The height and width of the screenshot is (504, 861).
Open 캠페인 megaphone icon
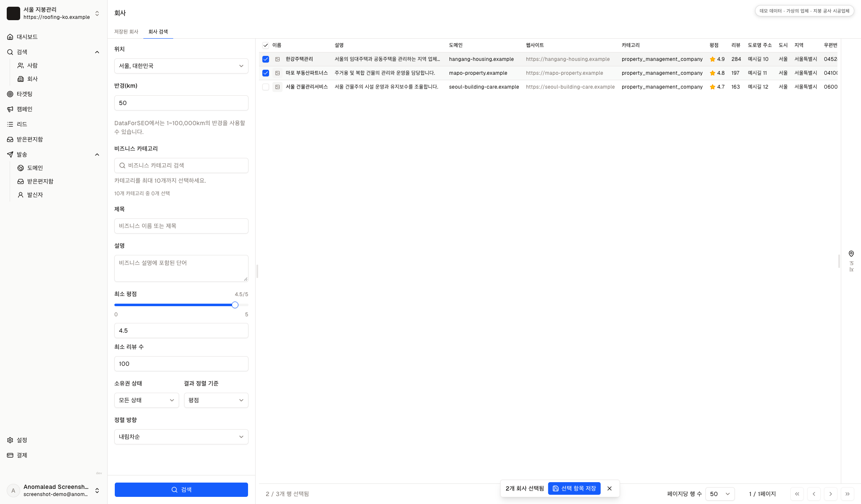click(10, 109)
